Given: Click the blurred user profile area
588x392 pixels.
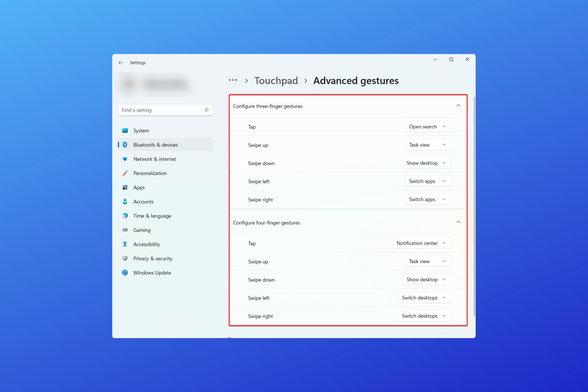Looking at the screenshot, I should (156, 84).
